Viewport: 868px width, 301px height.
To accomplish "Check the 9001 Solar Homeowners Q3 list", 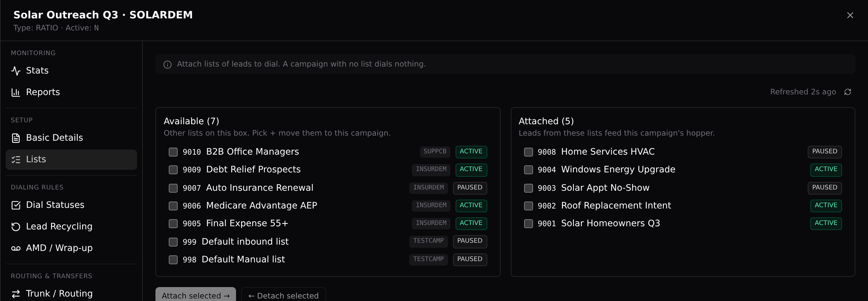I will click(528, 224).
